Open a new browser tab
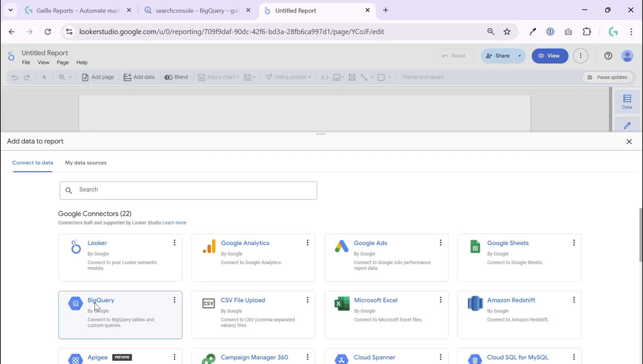The height and width of the screenshot is (364, 643). 386,10
